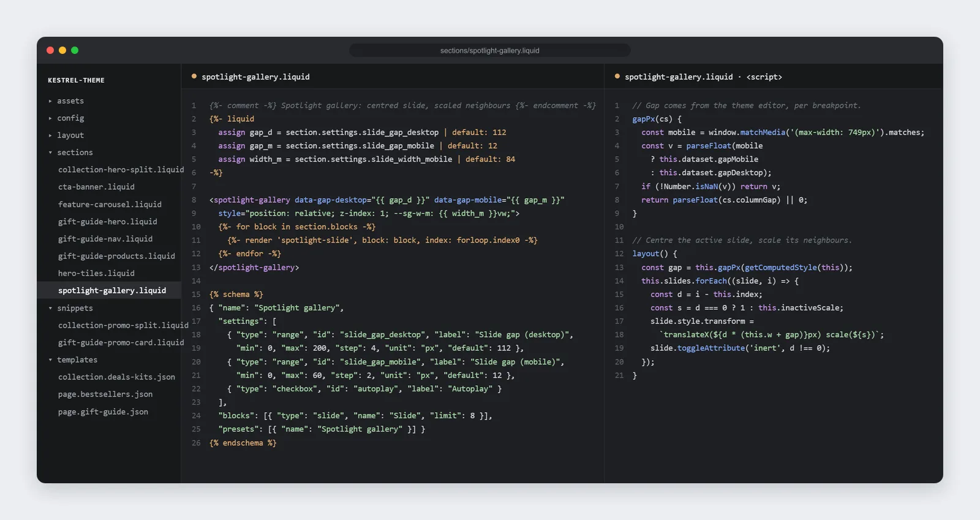The width and height of the screenshot is (980, 520).
Task: Click the '{% schema %}' tag in the left editor
Action: pyautogui.click(x=236, y=295)
